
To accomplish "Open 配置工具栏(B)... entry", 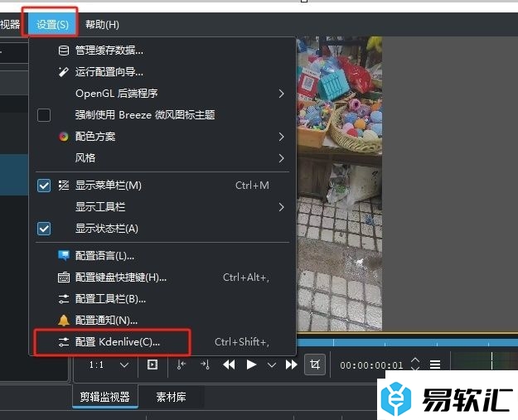I will click(x=162, y=299).
